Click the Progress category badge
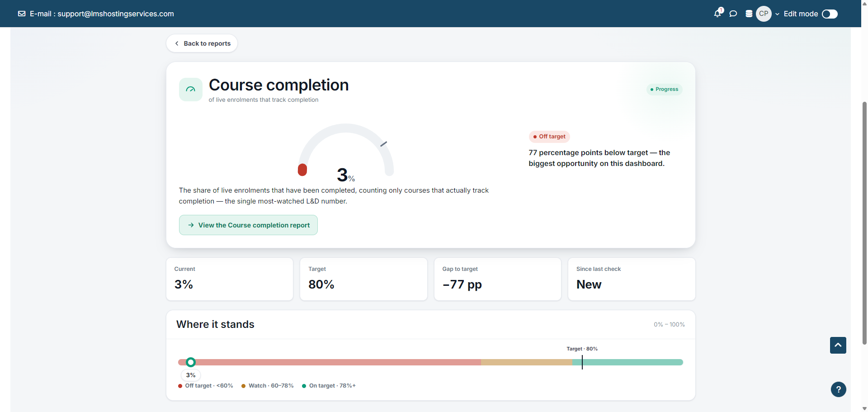The image size is (868, 412). pyautogui.click(x=664, y=90)
